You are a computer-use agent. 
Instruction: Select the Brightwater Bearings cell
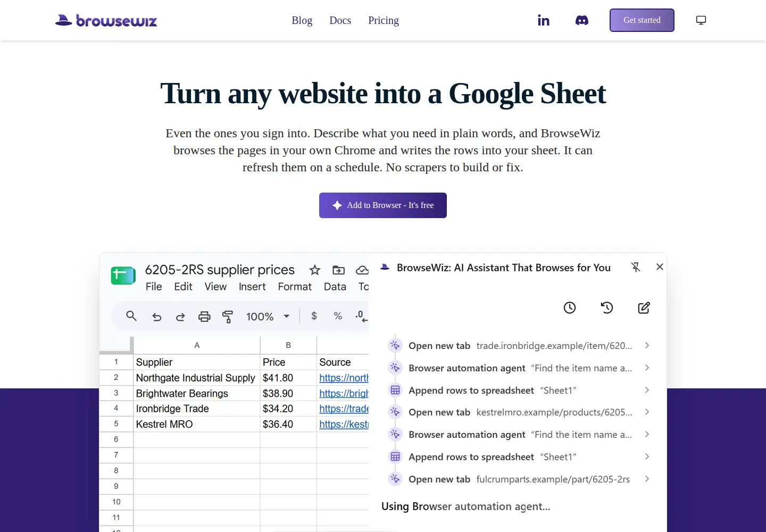click(x=197, y=393)
